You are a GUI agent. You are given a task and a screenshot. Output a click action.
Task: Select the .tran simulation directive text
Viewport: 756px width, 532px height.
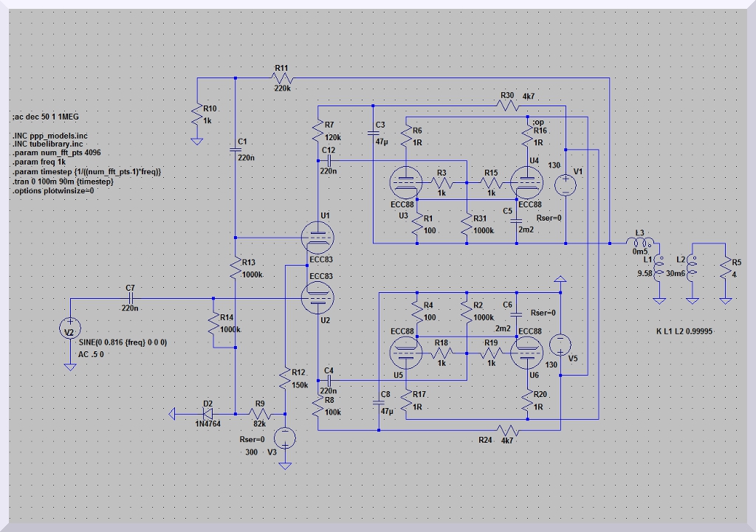click(63, 182)
